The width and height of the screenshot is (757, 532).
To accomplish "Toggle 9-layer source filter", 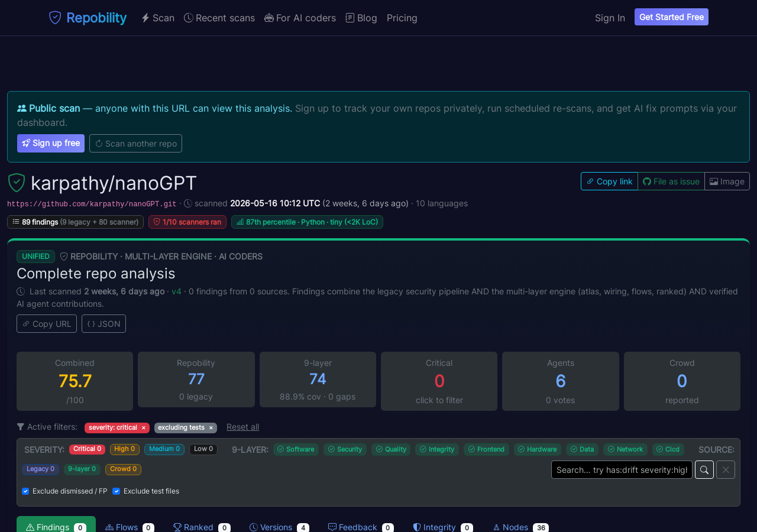I will tap(82, 469).
